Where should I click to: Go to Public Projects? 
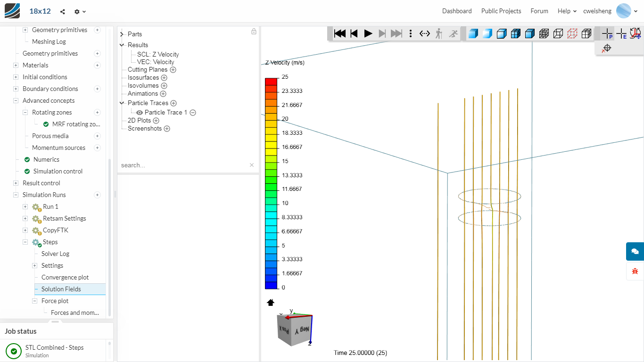501,11
